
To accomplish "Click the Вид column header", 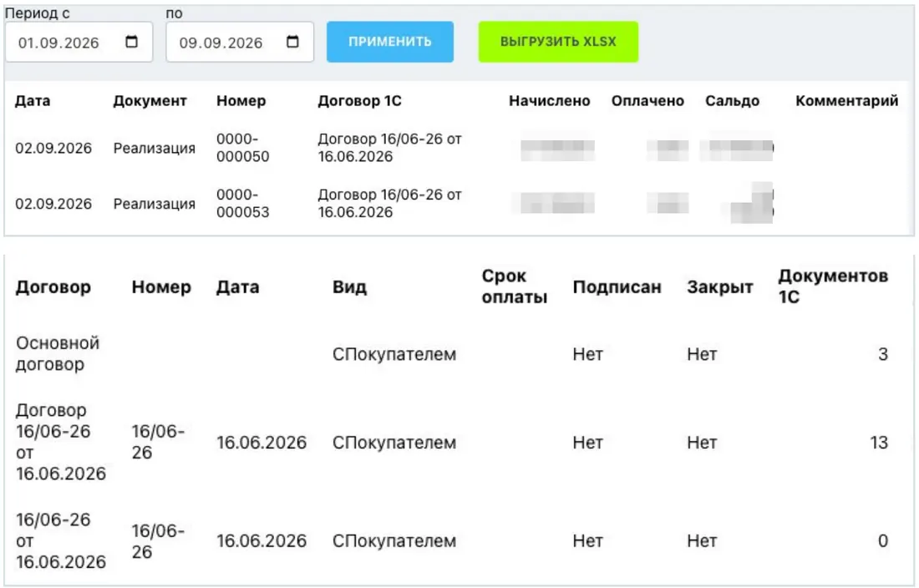I will pos(349,287).
